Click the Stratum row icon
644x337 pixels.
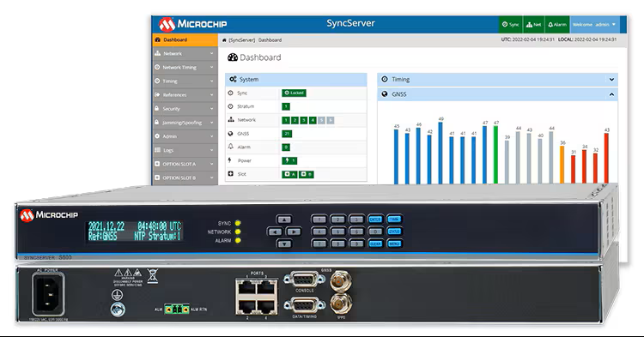(230, 106)
